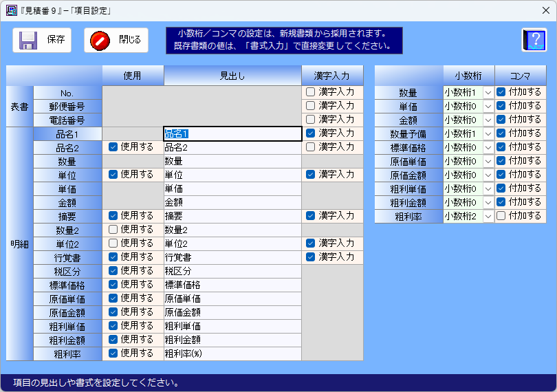Uncheck 使用する for 標準価格 row

pyautogui.click(x=113, y=284)
